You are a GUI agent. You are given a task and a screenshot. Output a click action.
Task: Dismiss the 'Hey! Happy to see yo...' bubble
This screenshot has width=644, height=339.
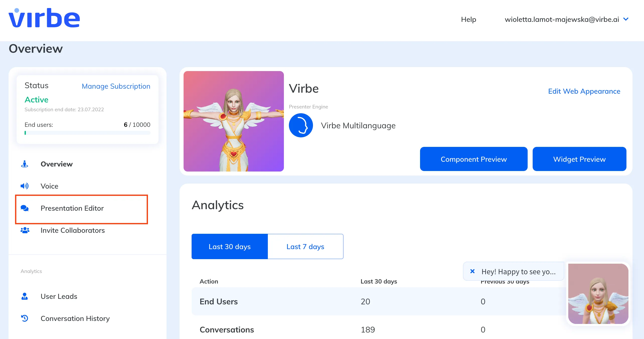coord(472,271)
